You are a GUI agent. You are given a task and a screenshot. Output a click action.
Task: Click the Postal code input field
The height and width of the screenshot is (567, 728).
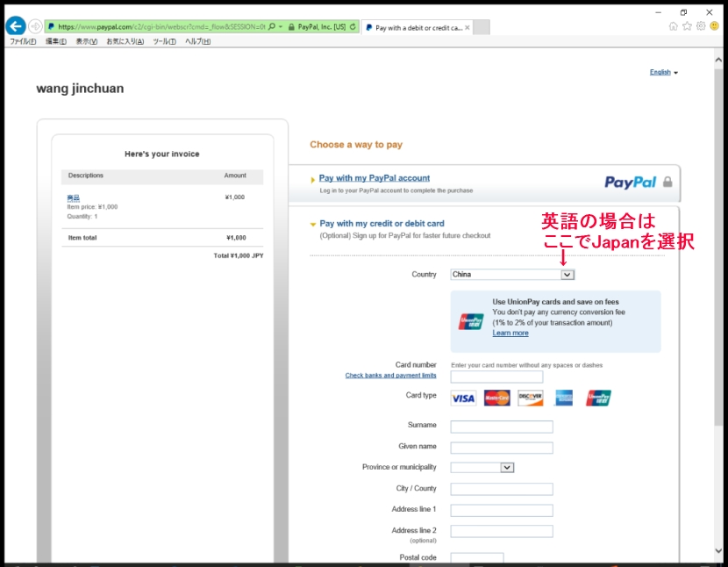[x=477, y=557]
